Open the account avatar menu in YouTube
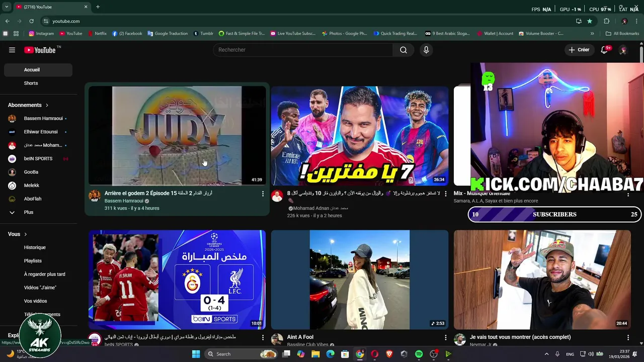The height and width of the screenshot is (362, 644). coord(623,50)
